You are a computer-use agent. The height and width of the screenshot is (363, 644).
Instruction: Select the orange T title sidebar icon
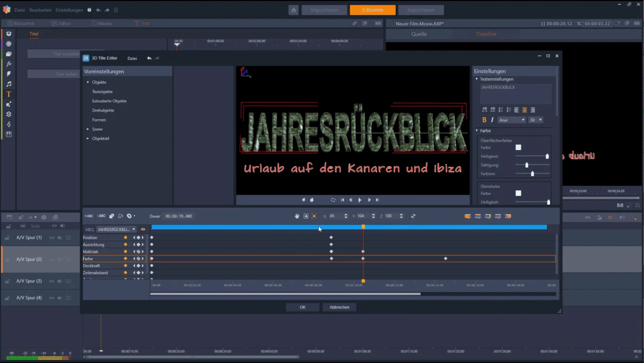pyautogui.click(x=8, y=94)
